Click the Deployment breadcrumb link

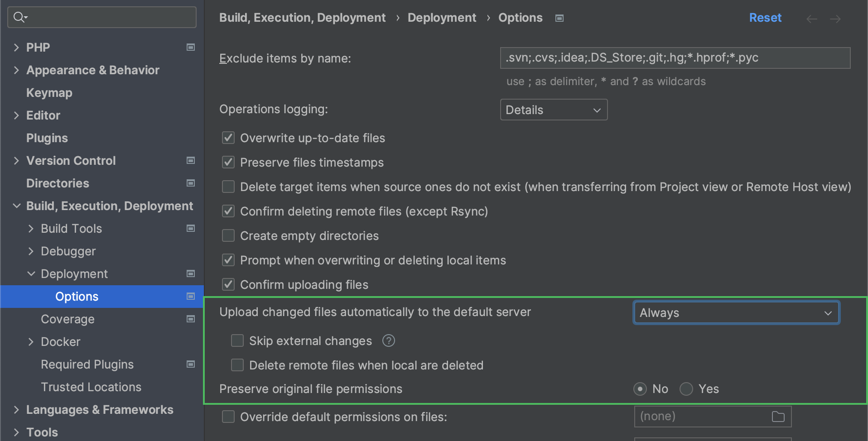tap(442, 18)
